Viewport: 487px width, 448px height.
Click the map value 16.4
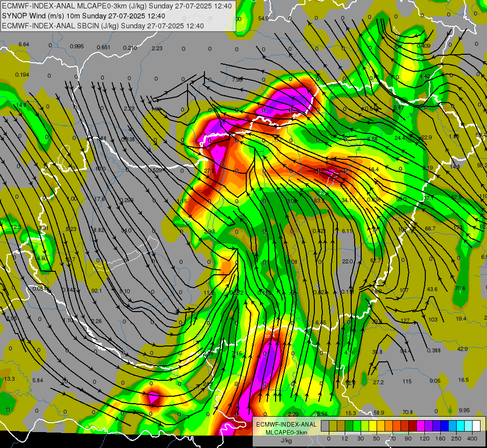[x=373, y=169]
